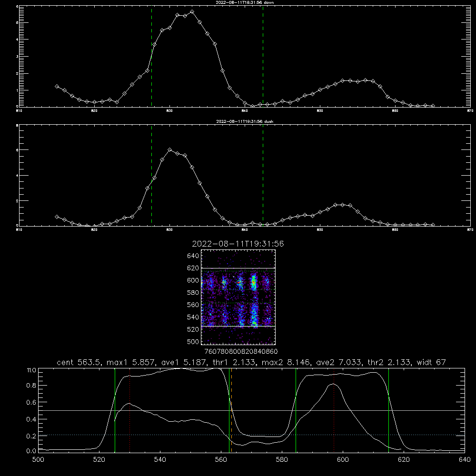Click the rightmost green vertical line near 615

[388, 410]
